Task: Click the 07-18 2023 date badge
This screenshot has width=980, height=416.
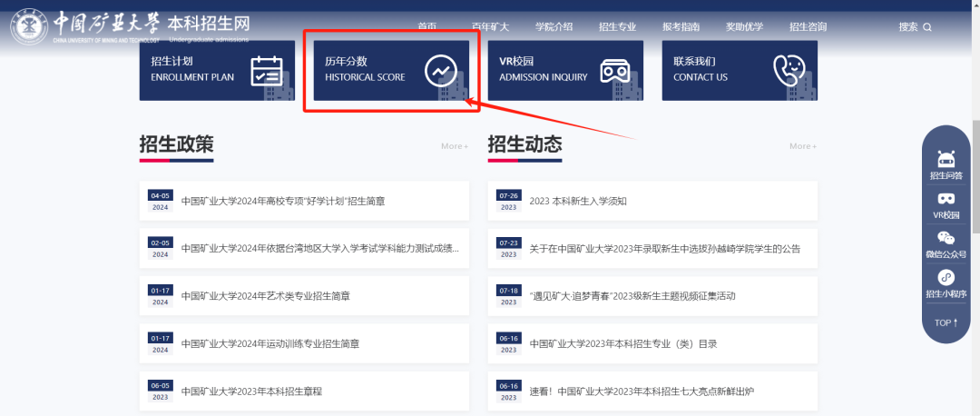Action: (x=509, y=296)
